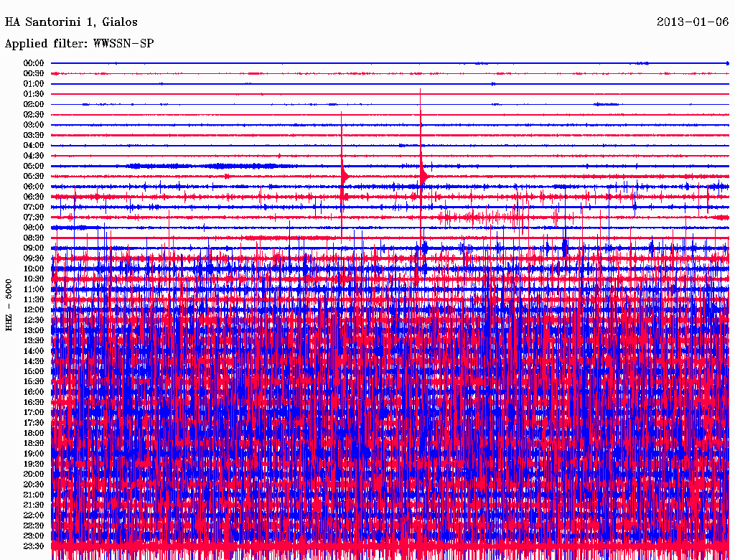The height and width of the screenshot is (560, 735).
Task: Select the 09:00 time label
Action: pyautogui.click(x=34, y=248)
